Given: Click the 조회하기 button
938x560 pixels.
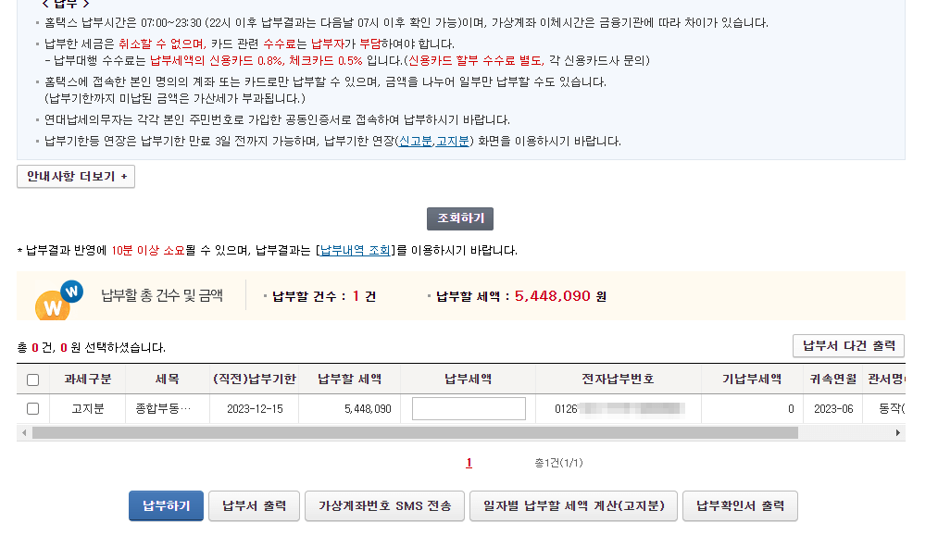Looking at the screenshot, I should [459, 218].
